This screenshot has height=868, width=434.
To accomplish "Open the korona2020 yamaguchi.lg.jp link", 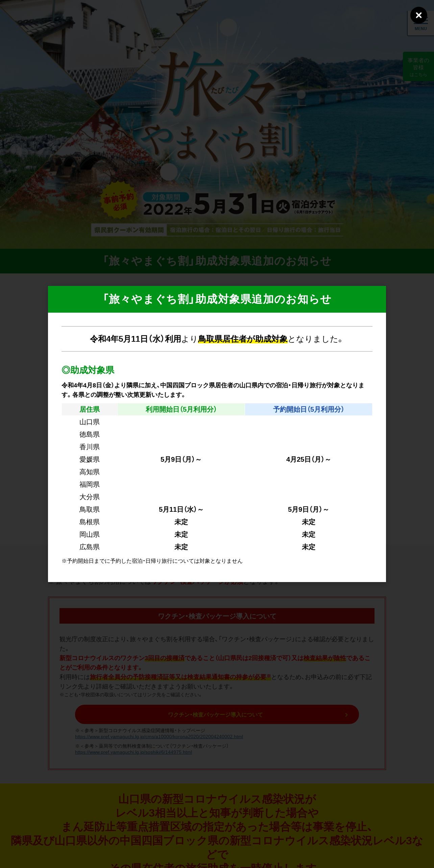I will [x=159, y=737].
